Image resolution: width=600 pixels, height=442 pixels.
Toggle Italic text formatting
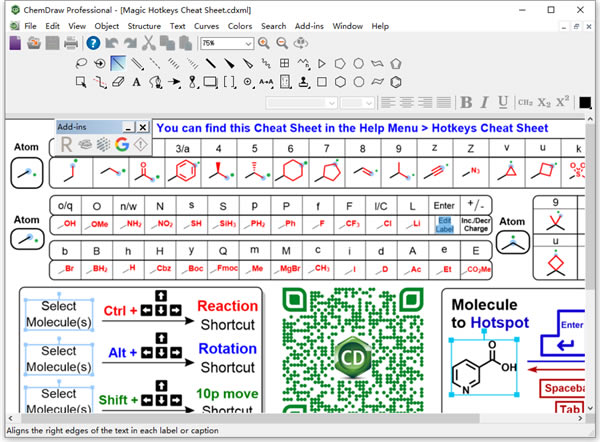coord(484,102)
